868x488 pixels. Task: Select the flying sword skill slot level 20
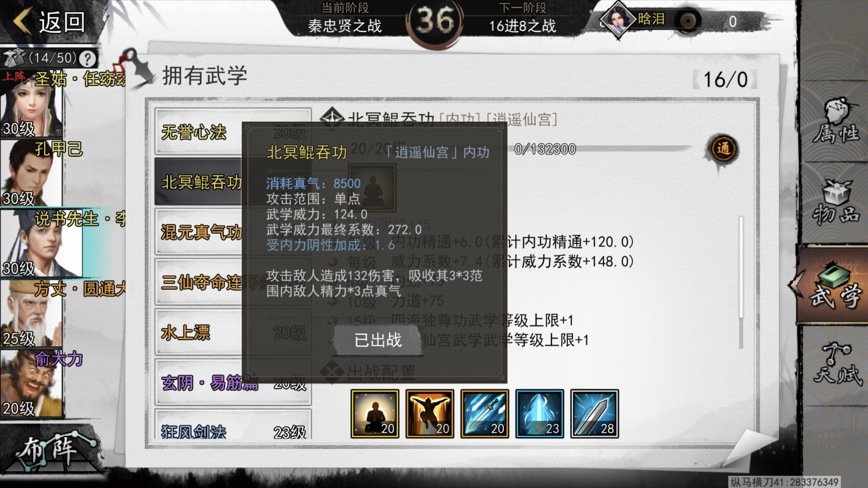(x=484, y=414)
